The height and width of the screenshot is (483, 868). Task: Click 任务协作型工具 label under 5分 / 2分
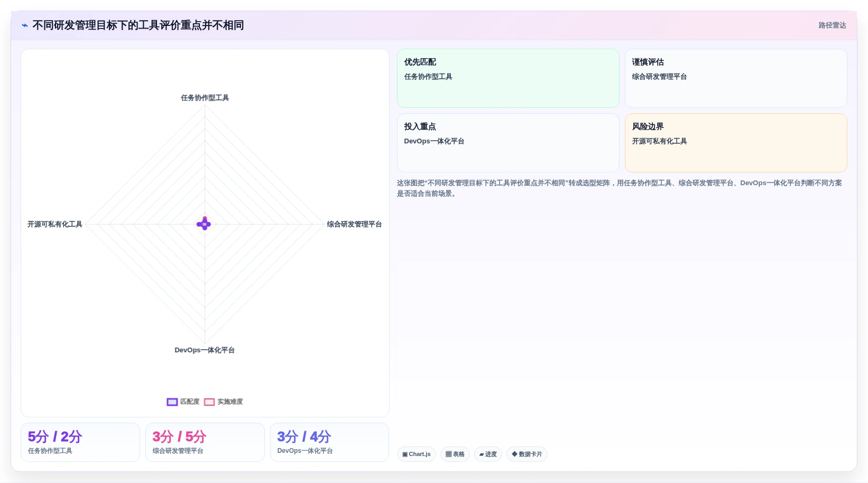tap(50, 451)
